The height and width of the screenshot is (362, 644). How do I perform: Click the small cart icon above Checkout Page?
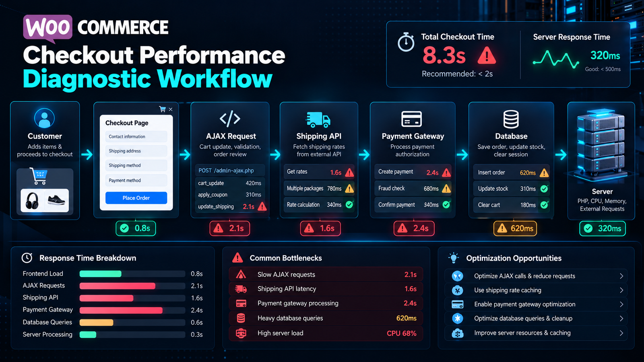coord(162,109)
